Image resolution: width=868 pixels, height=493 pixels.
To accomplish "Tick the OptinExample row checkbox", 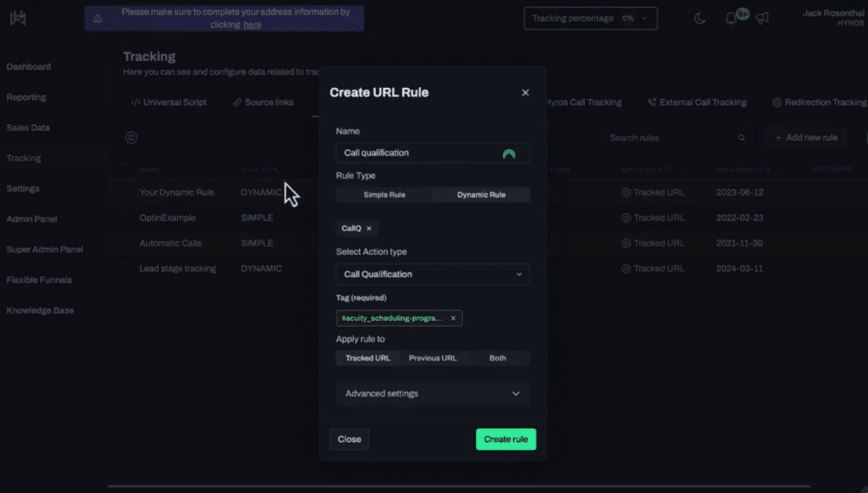I will tap(123, 218).
